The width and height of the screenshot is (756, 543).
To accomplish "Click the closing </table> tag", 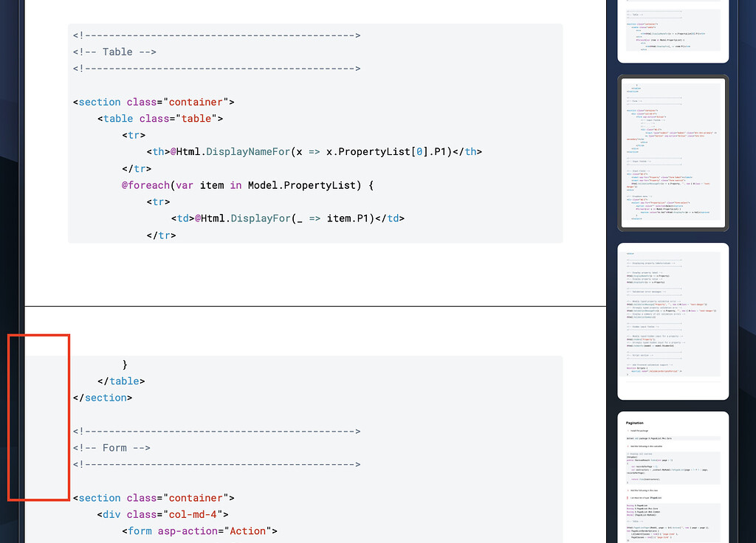I will pos(121,381).
